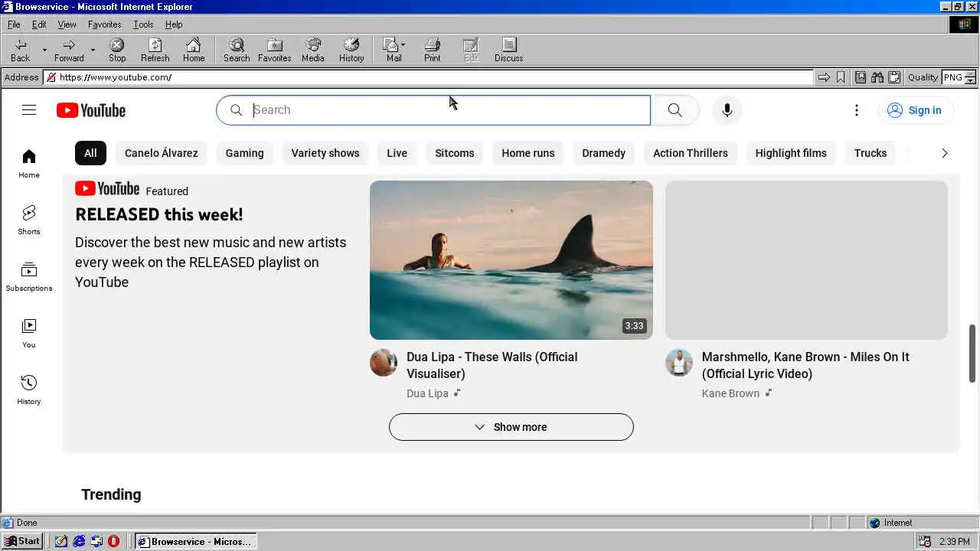Open the Tools menu
980x551 pixels.
pyautogui.click(x=143, y=24)
